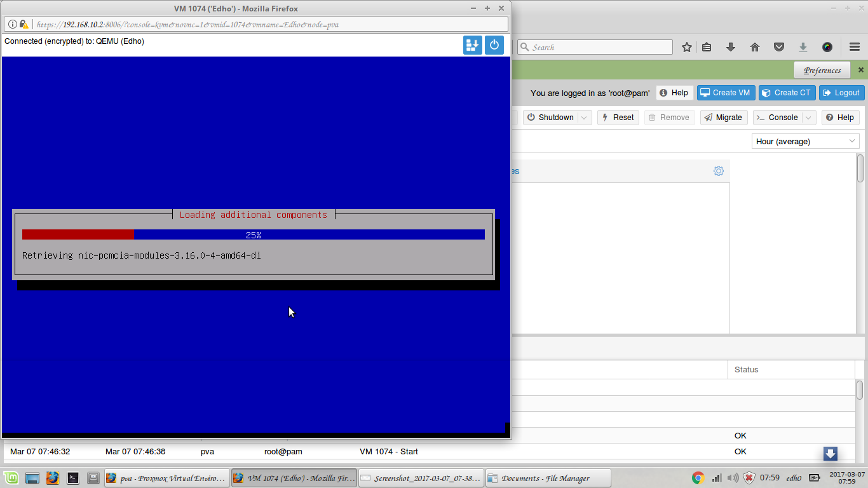Click the battery tray icon
Viewport: 868px width, 488px height.
pos(815,478)
